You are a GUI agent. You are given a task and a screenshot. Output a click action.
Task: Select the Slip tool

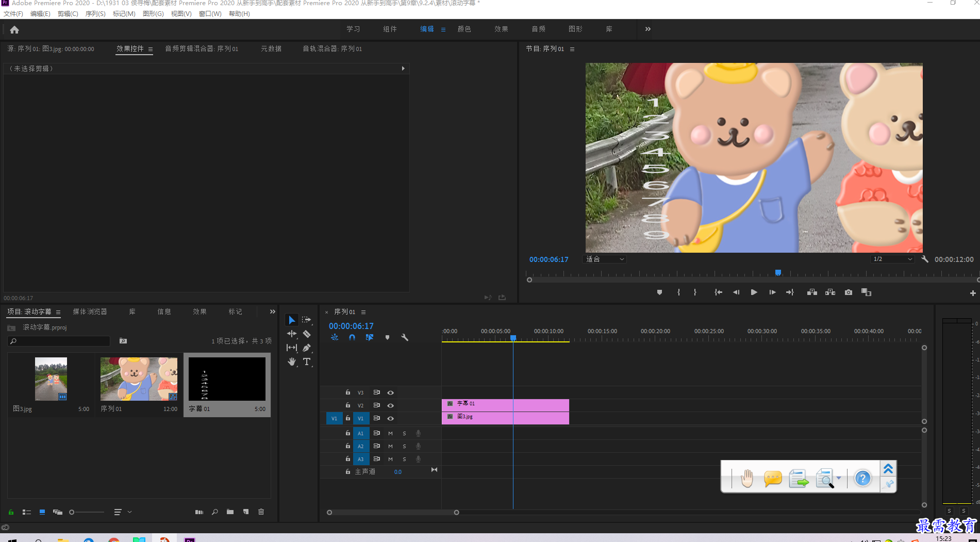click(x=292, y=348)
